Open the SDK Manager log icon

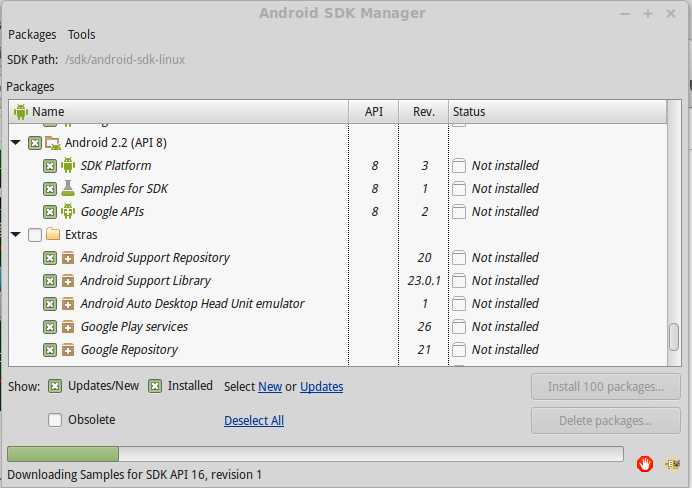672,464
